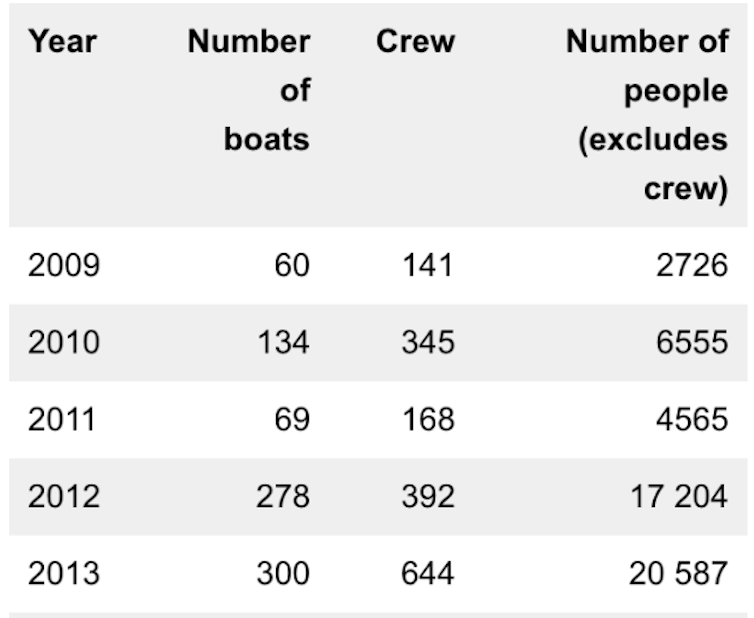The image size is (754, 618).
Task: Click the boats value 60
Action: click(292, 265)
